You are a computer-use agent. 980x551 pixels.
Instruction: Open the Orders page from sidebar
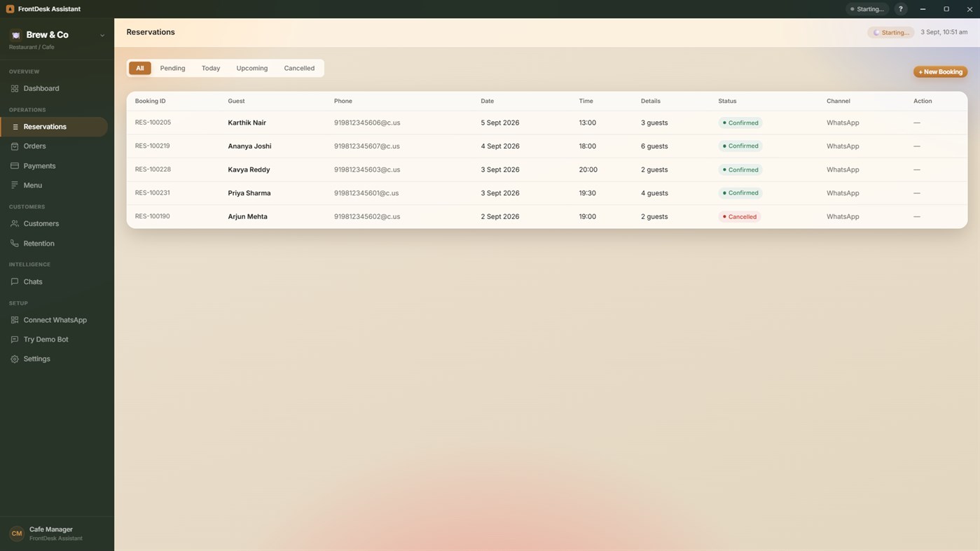point(54,146)
